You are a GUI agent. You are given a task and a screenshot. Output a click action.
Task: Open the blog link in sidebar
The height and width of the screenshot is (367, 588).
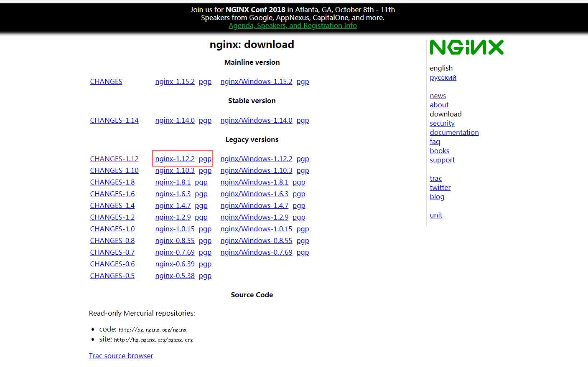point(437,197)
